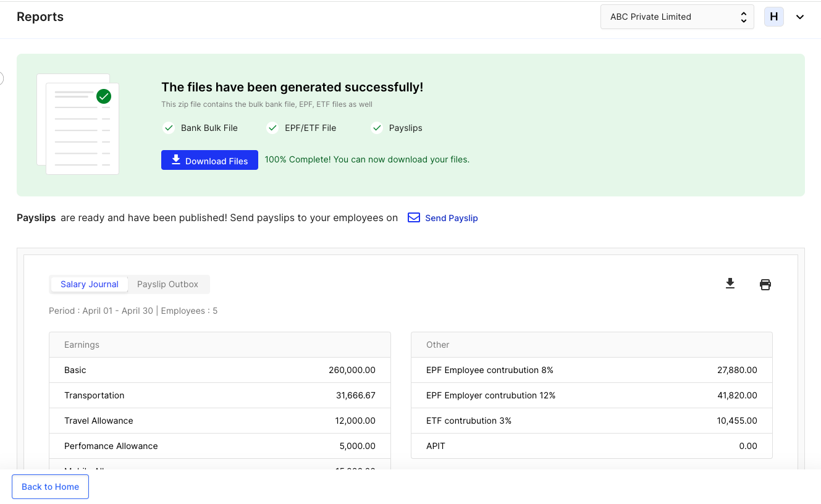Screen dimensions: 821x504
Task: Click the Basic amount 260,000.00
Action: coord(352,370)
